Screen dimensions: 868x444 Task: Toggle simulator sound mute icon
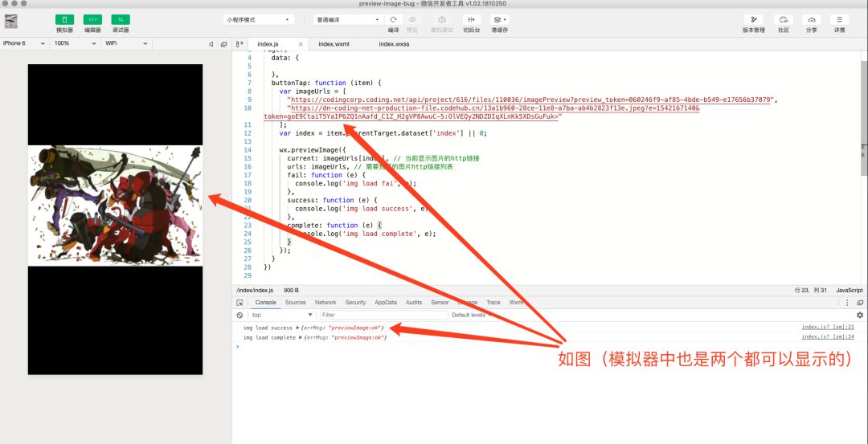(x=211, y=43)
